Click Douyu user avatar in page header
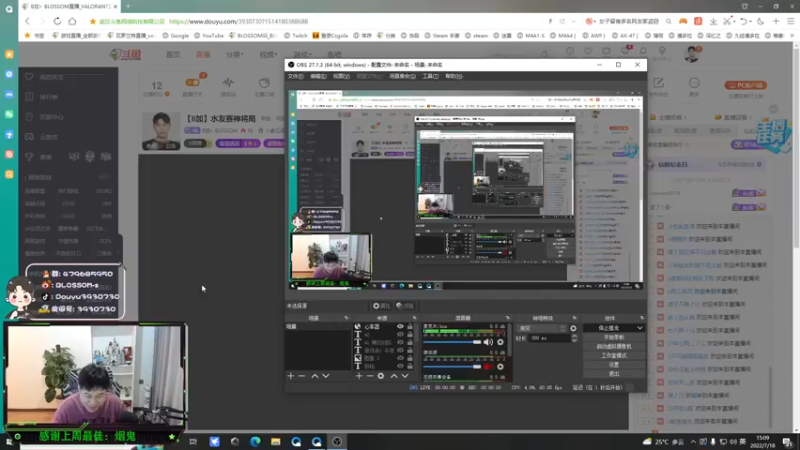 pyautogui.click(x=692, y=54)
